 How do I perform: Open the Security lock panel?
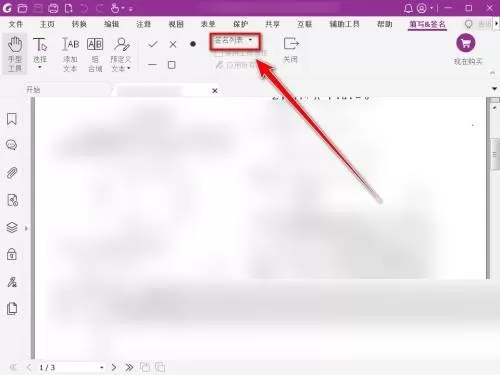click(12, 254)
